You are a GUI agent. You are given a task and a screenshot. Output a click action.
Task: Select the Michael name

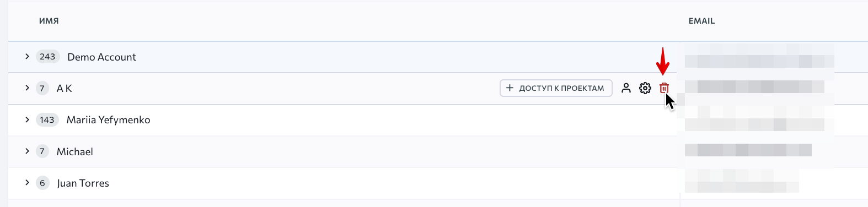[74, 151]
